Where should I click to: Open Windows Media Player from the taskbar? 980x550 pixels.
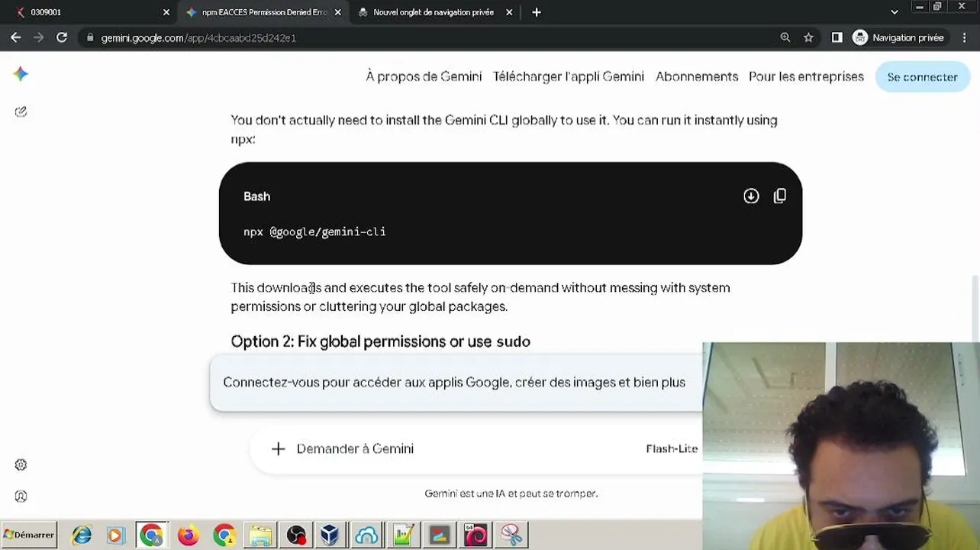coord(116,535)
